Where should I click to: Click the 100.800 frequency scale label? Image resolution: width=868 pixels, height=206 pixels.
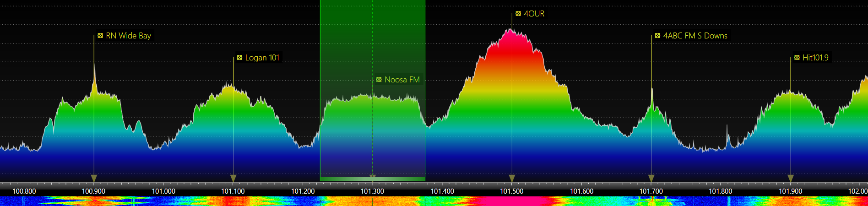pos(24,191)
